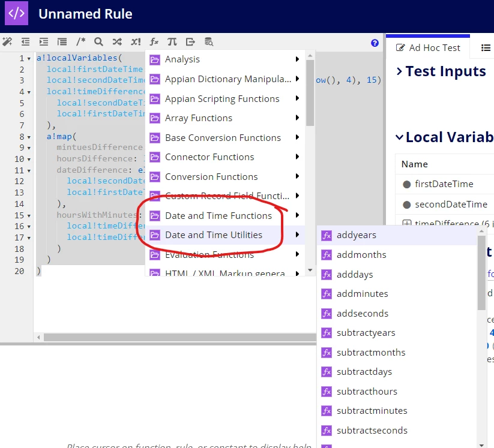
Task: Open Custom Record Field Functions category
Action: (x=225, y=196)
